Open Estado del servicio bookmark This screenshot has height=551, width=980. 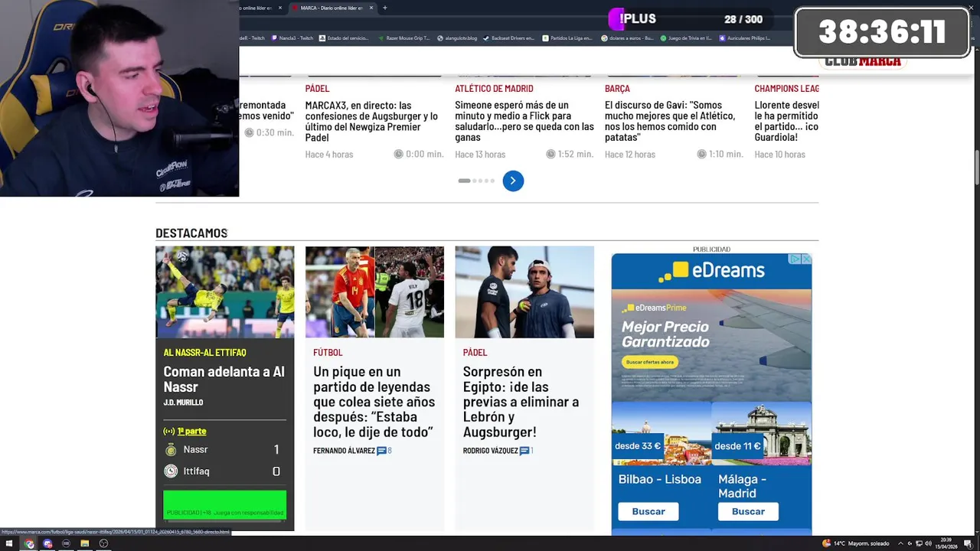pyautogui.click(x=344, y=37)
